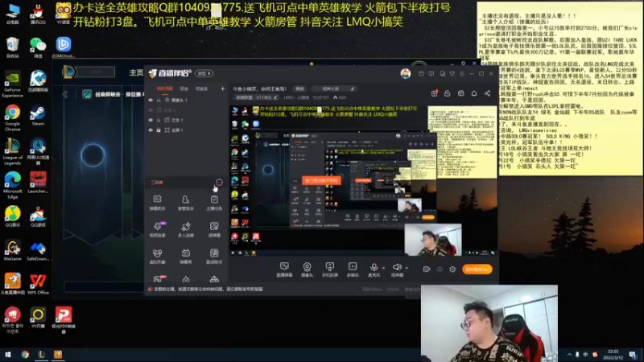Click orange start streaming button
644x362 pixels.
tap(477, 269)
